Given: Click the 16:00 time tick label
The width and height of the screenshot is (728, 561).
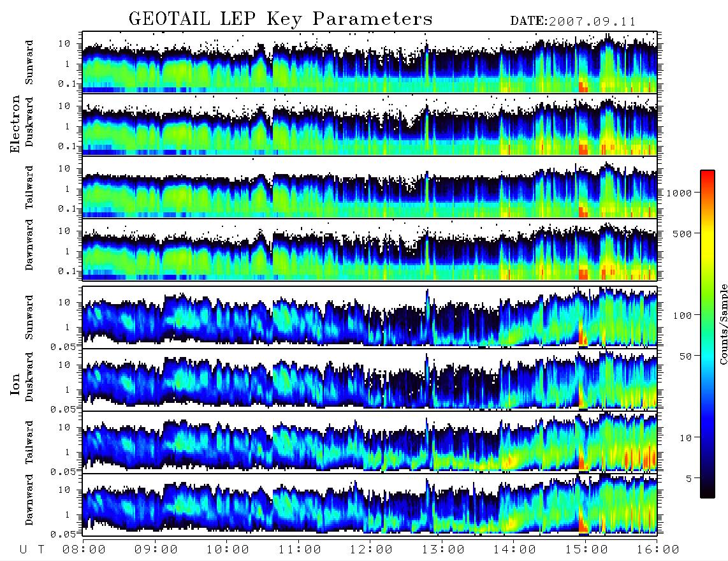Looking at the screenshot, I should pyautogui.click(x=659, y=550).
